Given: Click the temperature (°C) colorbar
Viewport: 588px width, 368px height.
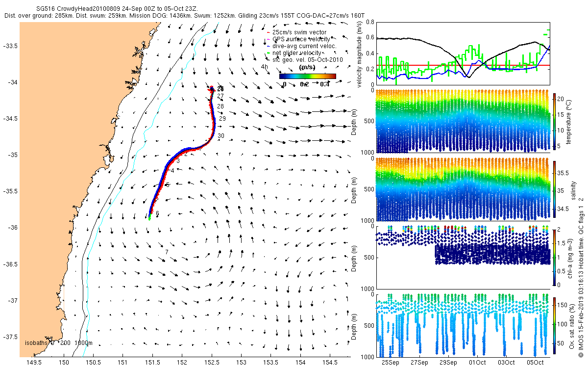Looking at the screenshot, I should tap(555, 121).
